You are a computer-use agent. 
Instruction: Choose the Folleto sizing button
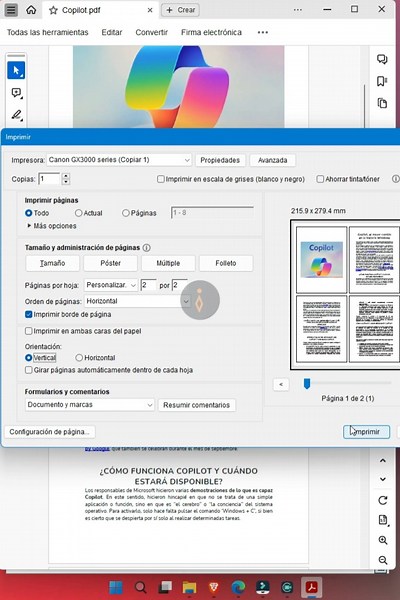(x=226, y=263)
